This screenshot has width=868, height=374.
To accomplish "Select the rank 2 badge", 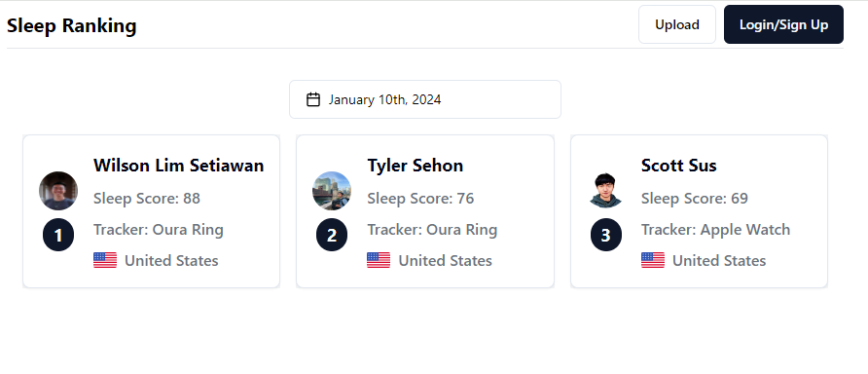I will [x=332, y=236].
